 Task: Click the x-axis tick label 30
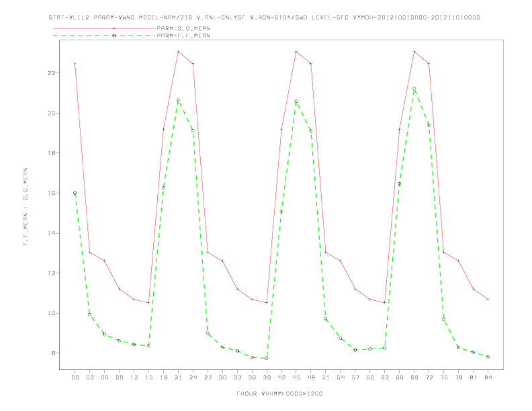point(222,377)
